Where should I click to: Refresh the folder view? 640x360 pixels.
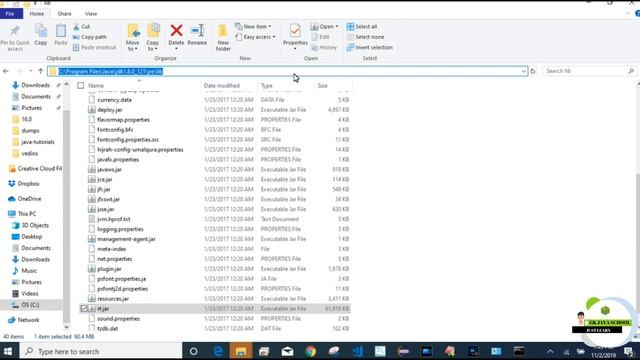tap(533, 71)
